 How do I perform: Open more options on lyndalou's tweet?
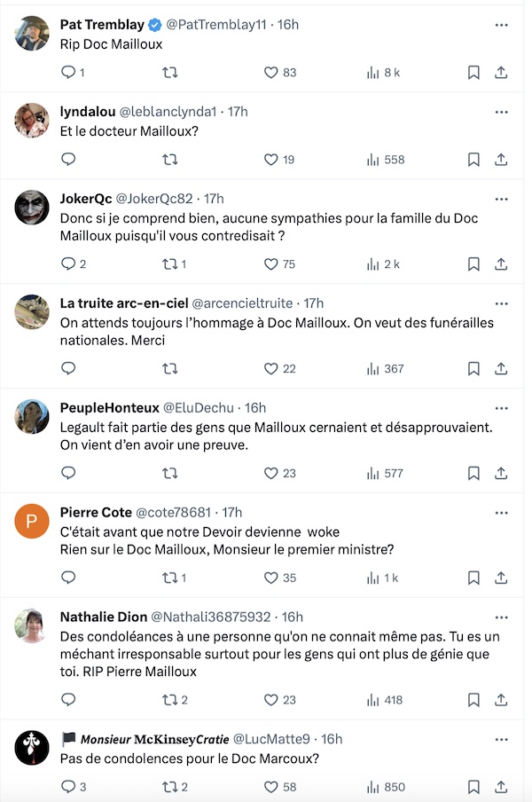point(501,112)
